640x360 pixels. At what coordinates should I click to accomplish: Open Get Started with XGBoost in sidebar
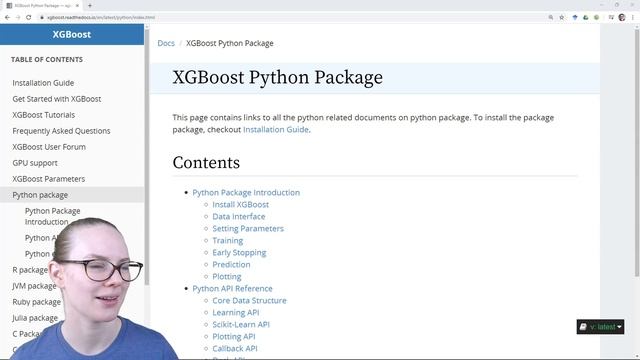(x=57, y=99)
